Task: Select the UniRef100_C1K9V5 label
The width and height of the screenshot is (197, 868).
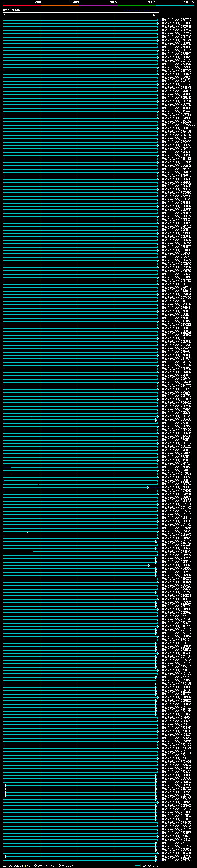Action: [176, 535]
